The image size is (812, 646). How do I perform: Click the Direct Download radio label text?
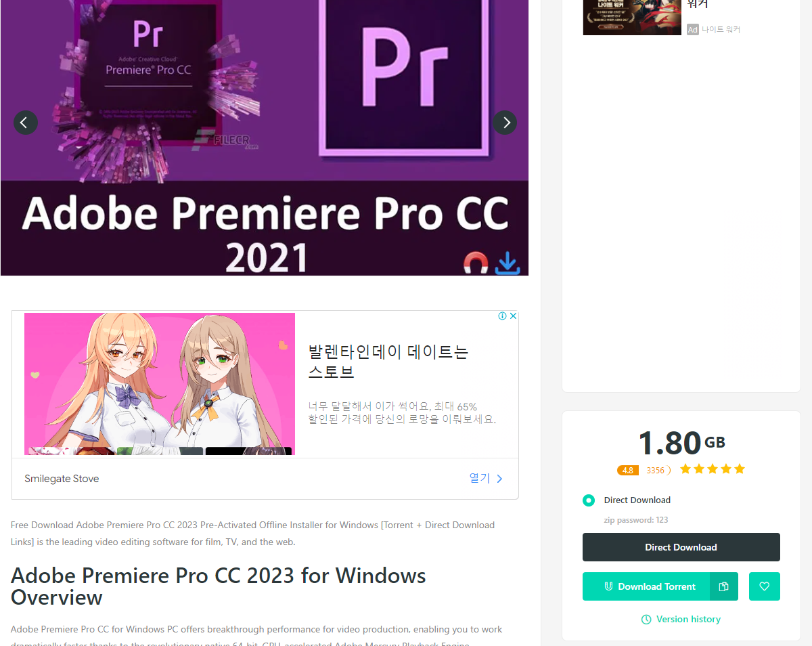point(637,500)
